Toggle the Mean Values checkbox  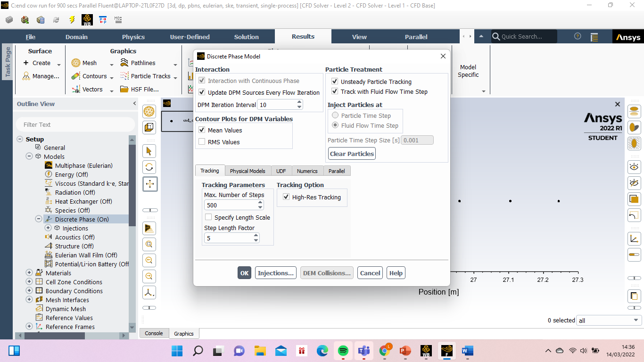tap(202, 130)
